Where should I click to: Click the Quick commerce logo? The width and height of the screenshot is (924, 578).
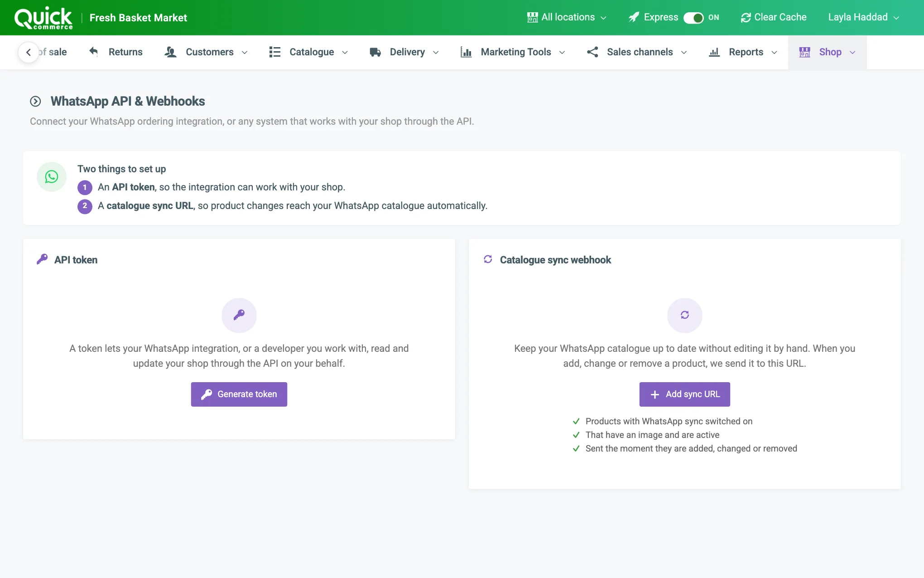[43, 18]
